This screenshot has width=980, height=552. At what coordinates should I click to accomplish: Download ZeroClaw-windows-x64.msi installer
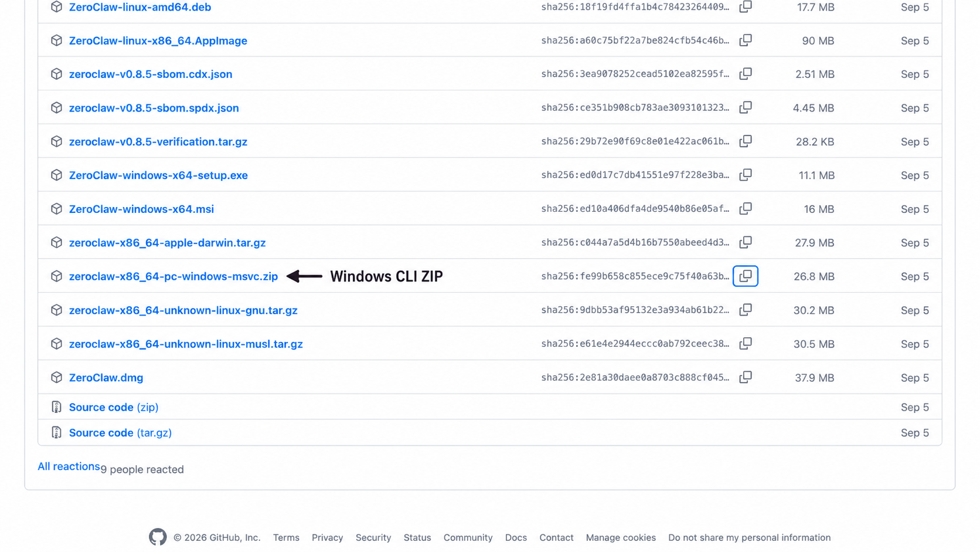pyautogui.click(x=141, y=209)
